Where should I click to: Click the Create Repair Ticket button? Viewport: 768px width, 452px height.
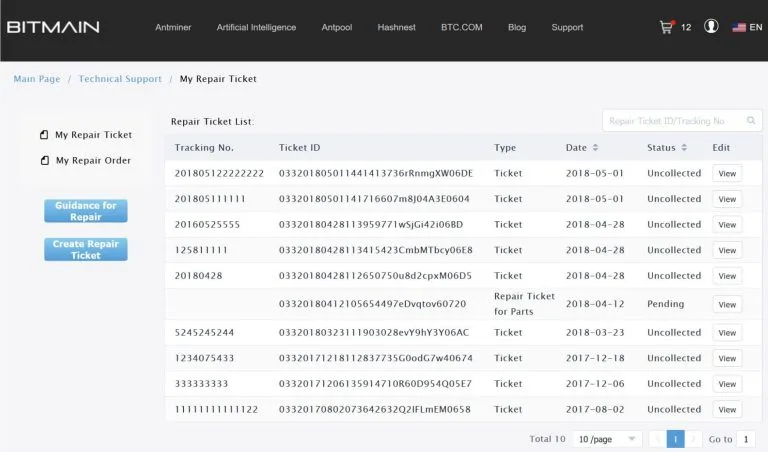pyautogui.click(x=85, y=249)
